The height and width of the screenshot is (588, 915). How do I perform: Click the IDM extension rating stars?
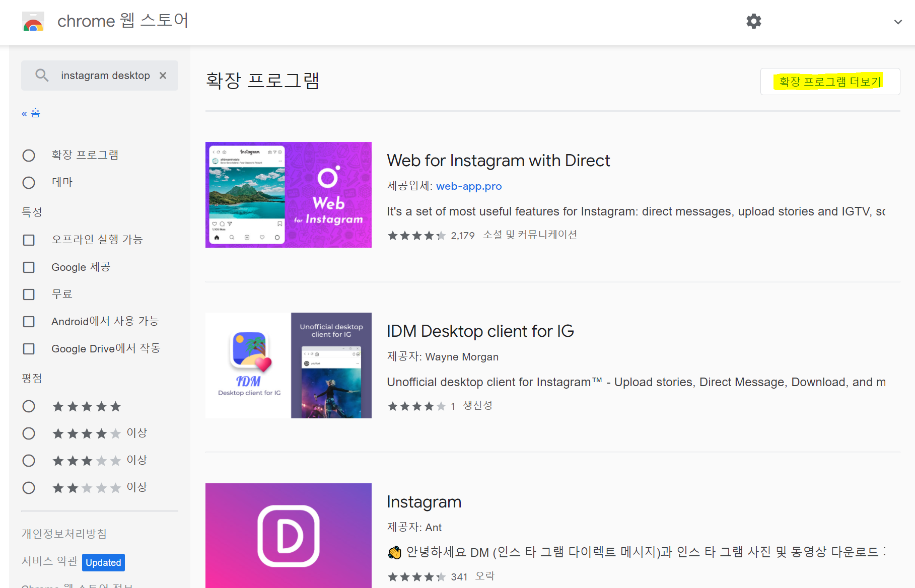point(416,406)
